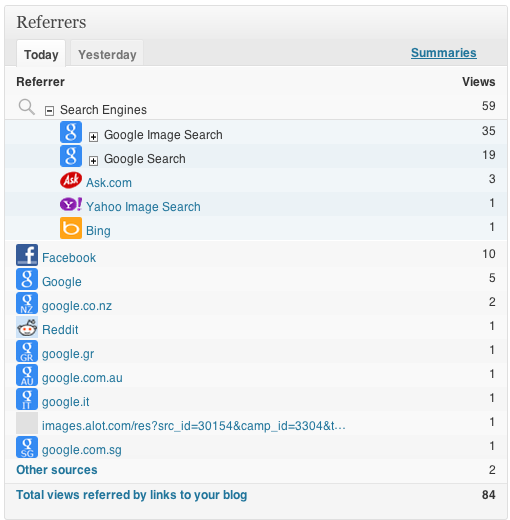Expand the Google Image Search row
The width and height of the screenshot is (510, 520).
pos(93,137)
